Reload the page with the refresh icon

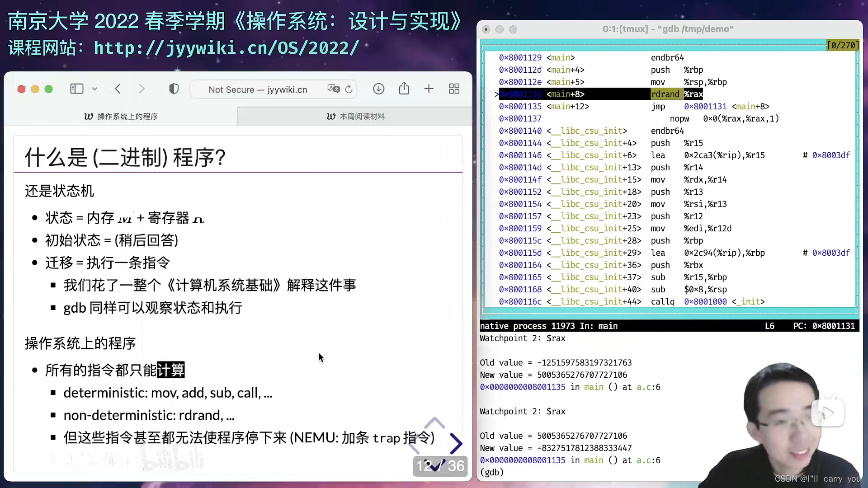(349, 89)
